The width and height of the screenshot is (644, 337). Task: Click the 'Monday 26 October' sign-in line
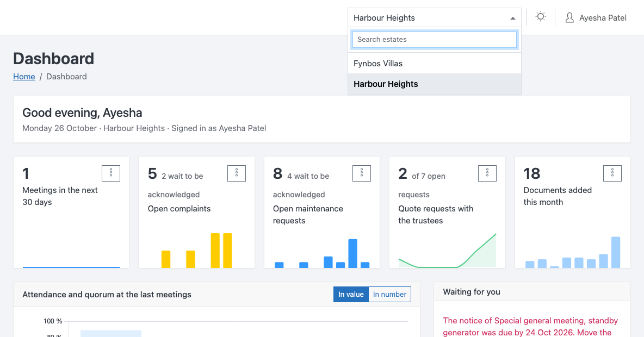coord(144,128)
